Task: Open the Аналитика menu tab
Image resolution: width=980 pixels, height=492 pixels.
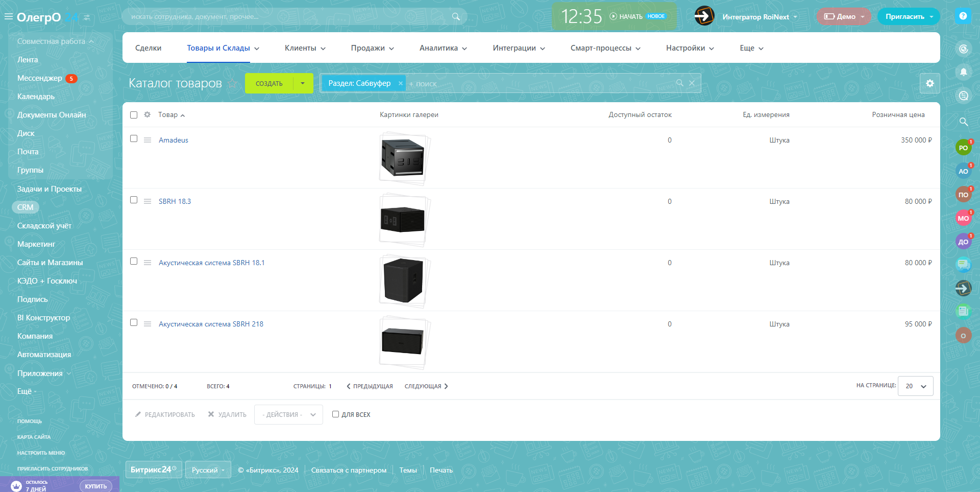Action: coord(443,48)
